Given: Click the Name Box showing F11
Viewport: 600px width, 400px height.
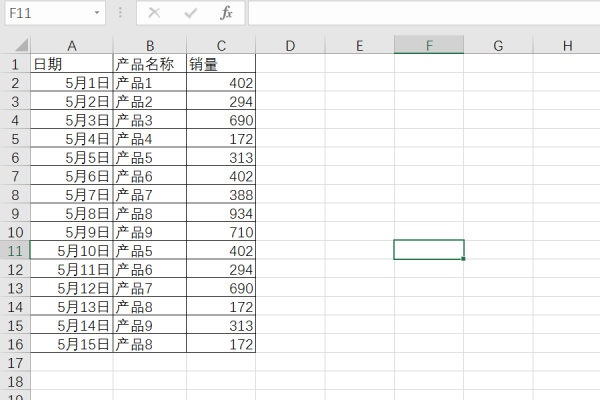Looking at the screenshot, I should [55, 13].
